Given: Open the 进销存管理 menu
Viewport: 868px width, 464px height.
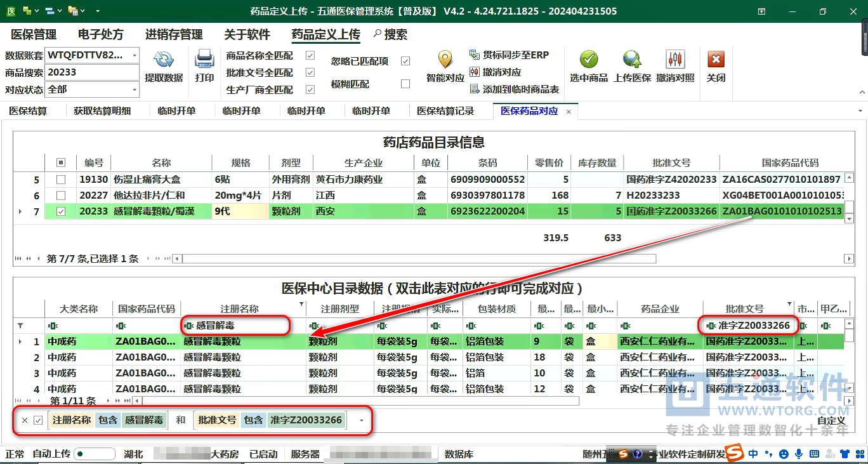Looking at the screenshot, I should (x=174, y=34).
